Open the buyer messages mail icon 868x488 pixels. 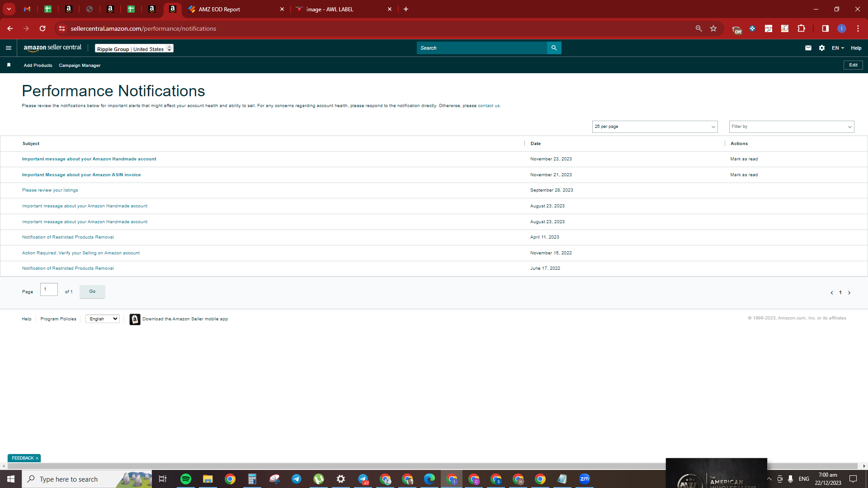click(x=808, y=48)
